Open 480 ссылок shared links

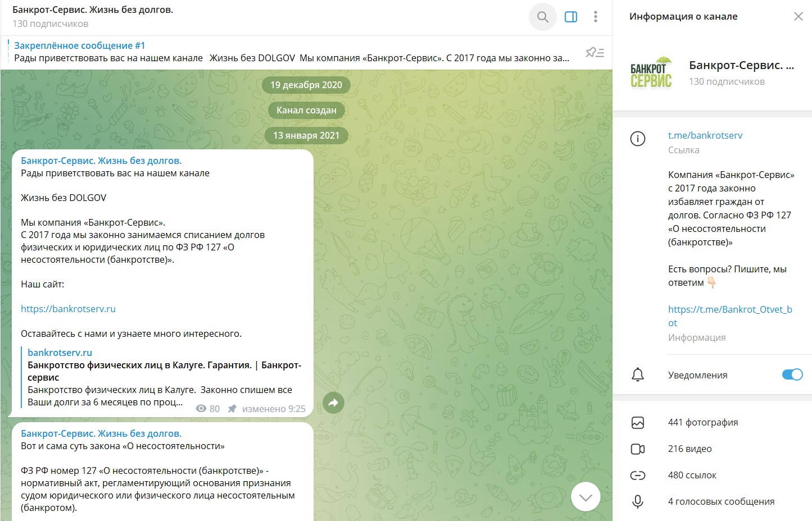click(x=692, y=475)
